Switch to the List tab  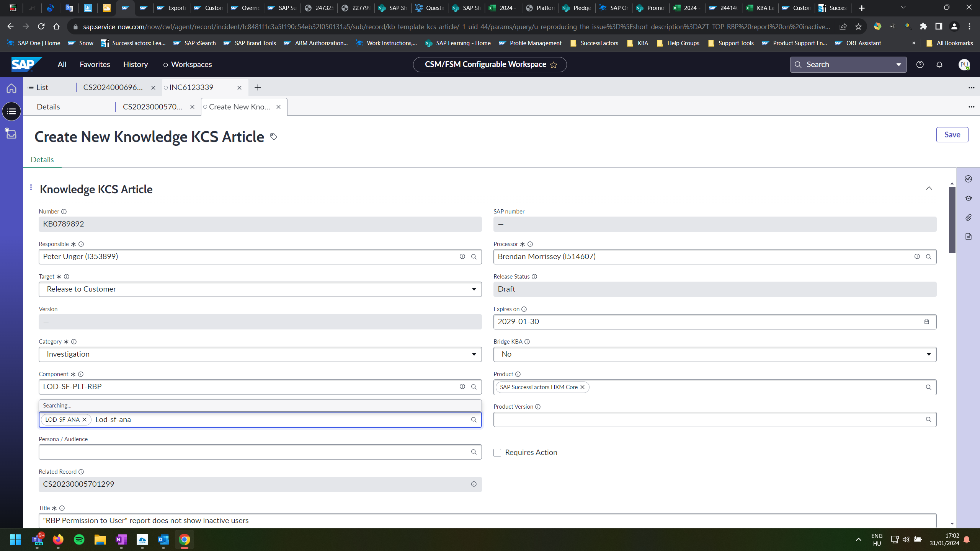pyautogui.click(x=38, y=88)
